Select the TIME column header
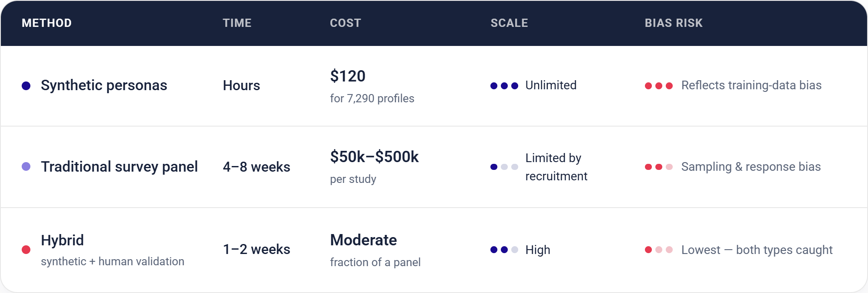Image resolution: width=868 pixels, height=293 pixels. 237,23
